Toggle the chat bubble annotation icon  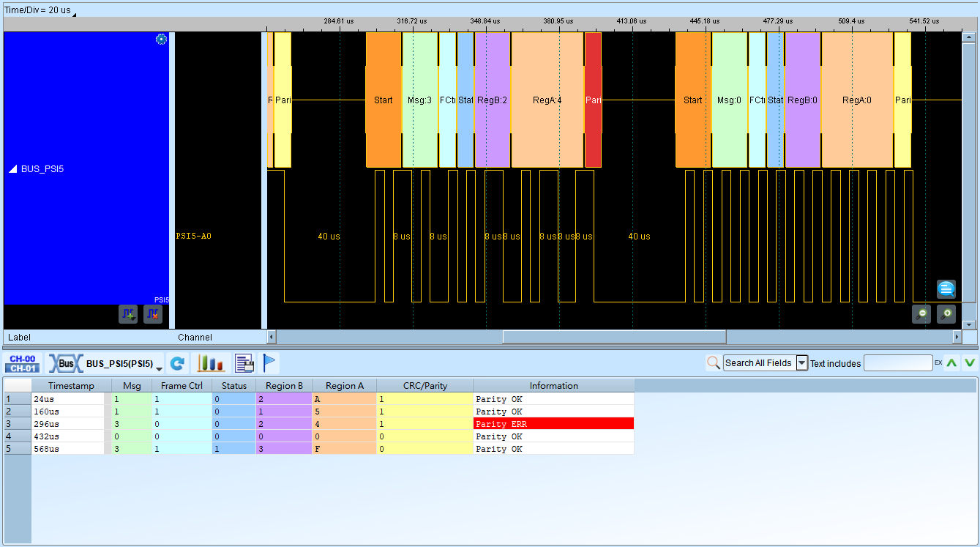point(946,289)
